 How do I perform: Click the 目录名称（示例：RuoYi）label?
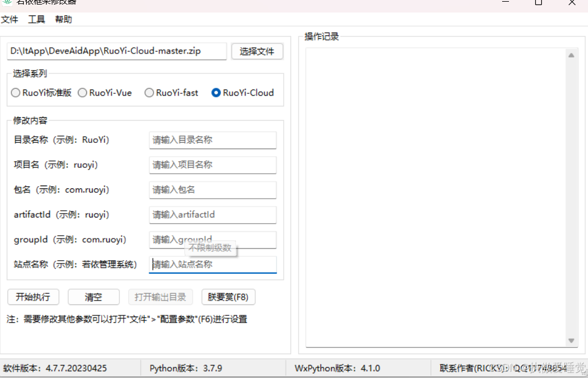pyautogui.click(x=61, y=140)
